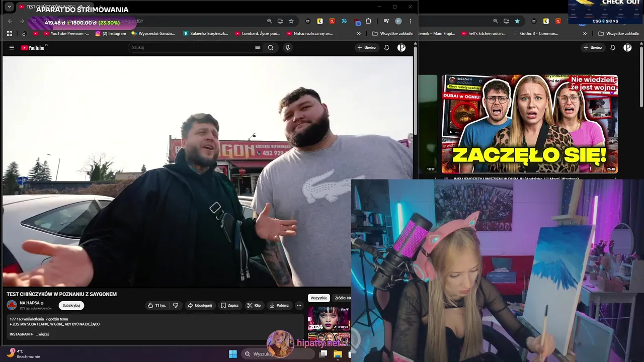Open the Windows Start button
This screenshot has height=362, width=644.
(x=233, y=354)
